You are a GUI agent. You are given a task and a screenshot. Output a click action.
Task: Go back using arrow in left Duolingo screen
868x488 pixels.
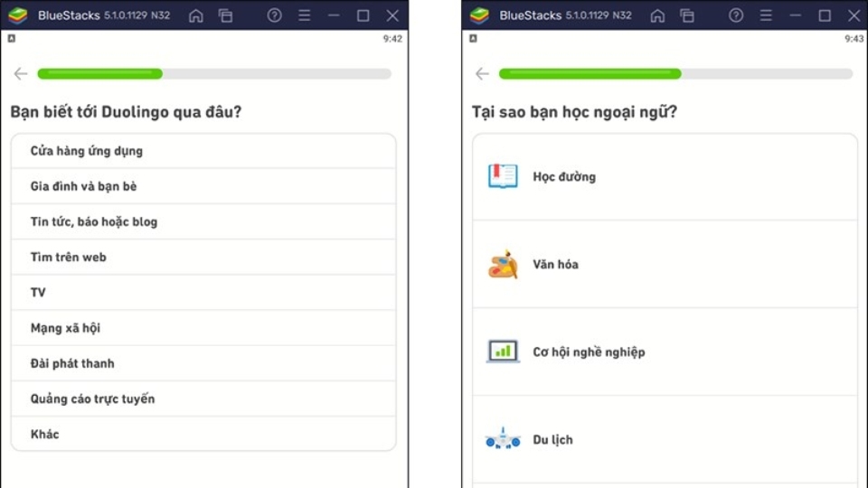[x=21, y=73]
